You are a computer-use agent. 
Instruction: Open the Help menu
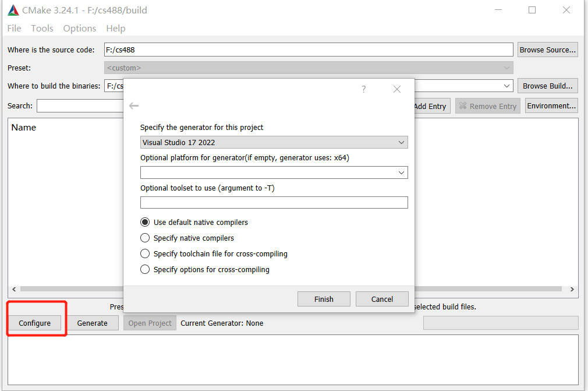point(115,28)
